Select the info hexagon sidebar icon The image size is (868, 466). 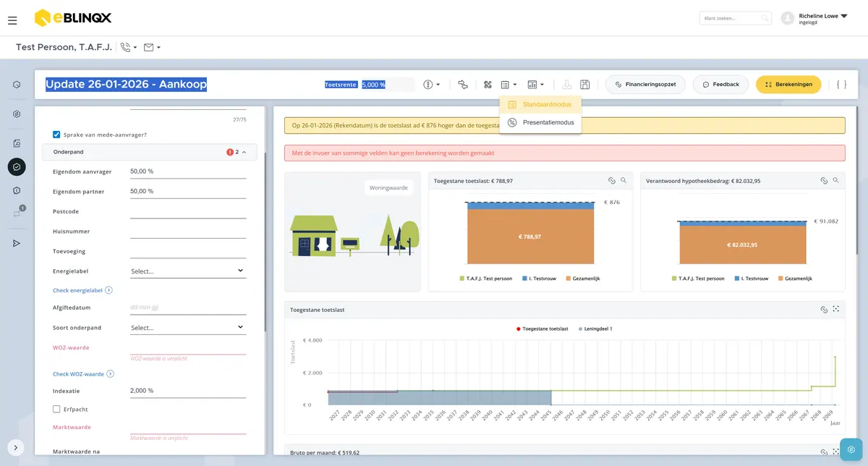pos(17,190)
